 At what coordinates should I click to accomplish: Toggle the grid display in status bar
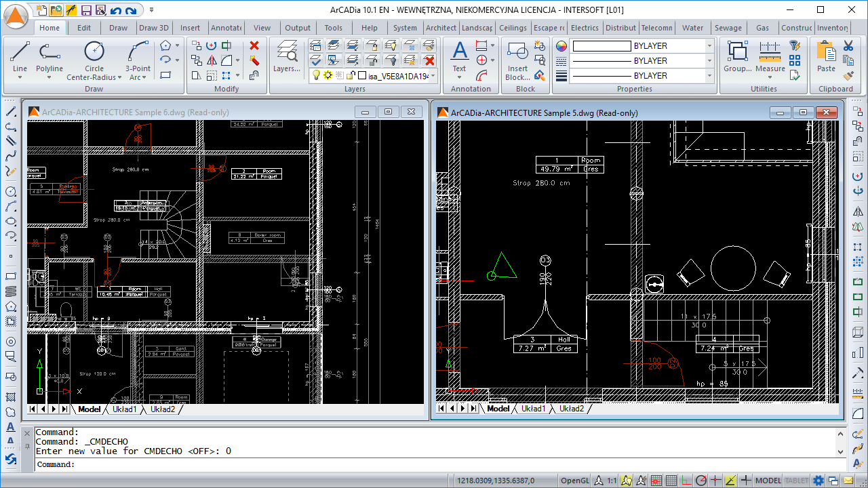click(x=671, y=481)
